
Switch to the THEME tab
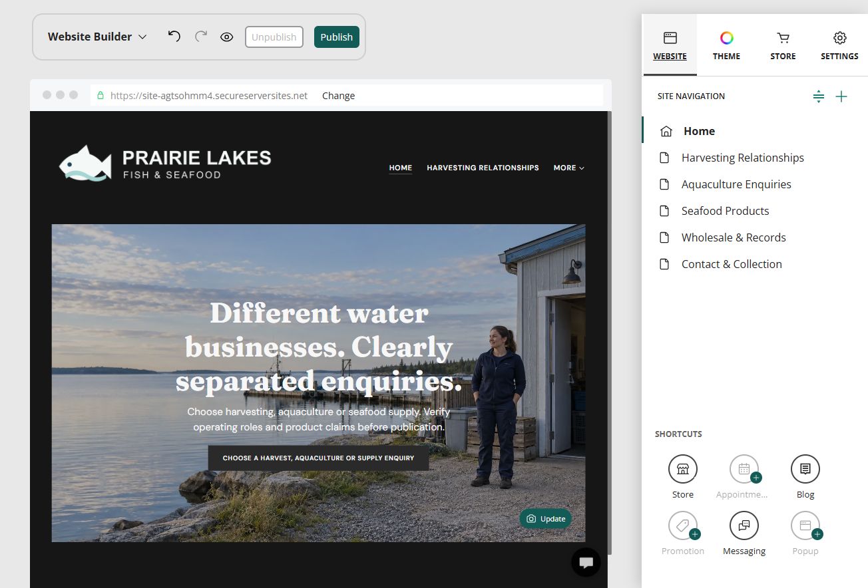726,45
